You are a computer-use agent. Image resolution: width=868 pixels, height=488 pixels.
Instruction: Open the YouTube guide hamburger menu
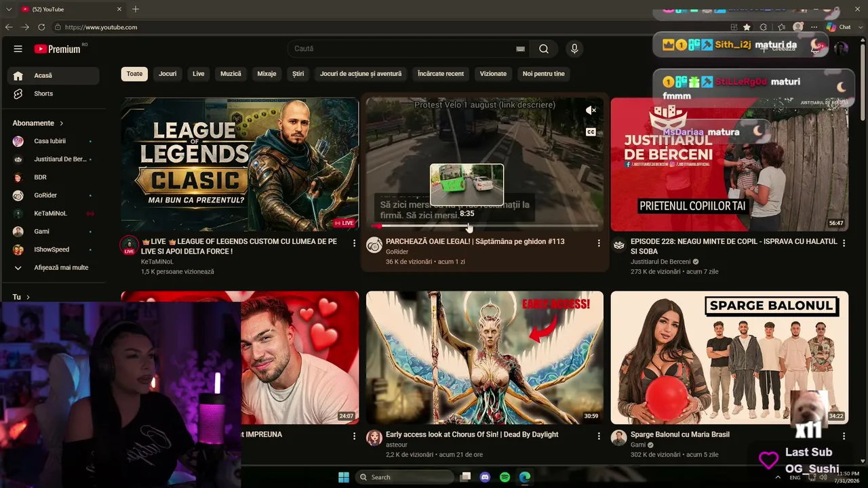click(x=18, y=49)
